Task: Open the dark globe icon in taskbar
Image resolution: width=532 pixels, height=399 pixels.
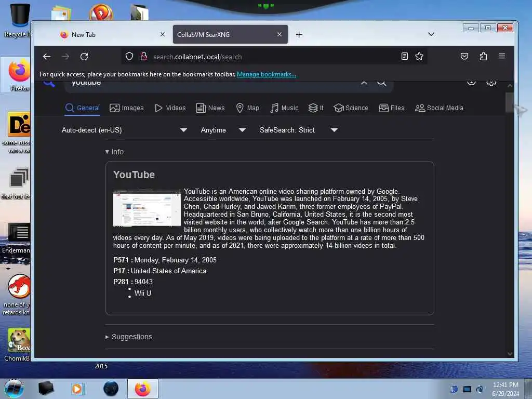Action: 111,389
